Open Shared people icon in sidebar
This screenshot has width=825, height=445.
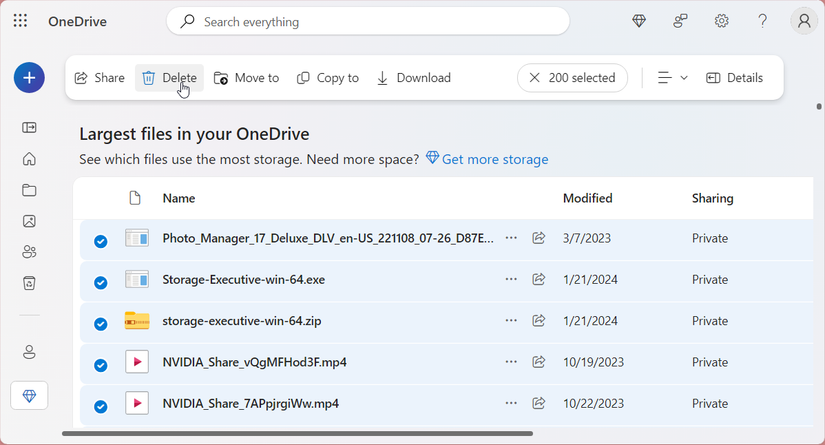[x=29, y=252]
